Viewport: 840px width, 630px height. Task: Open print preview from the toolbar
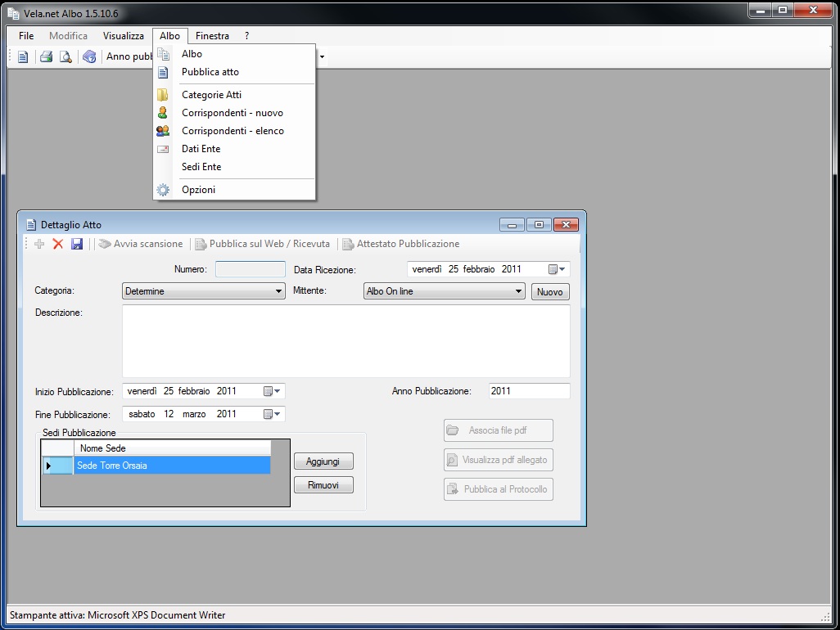65,56
